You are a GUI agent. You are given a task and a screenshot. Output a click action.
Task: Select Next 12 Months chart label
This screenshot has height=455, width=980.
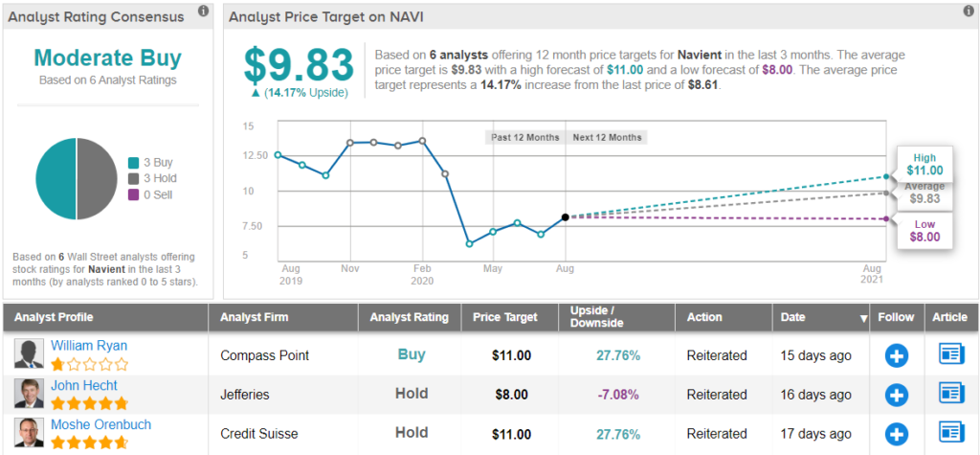point(607,137)
